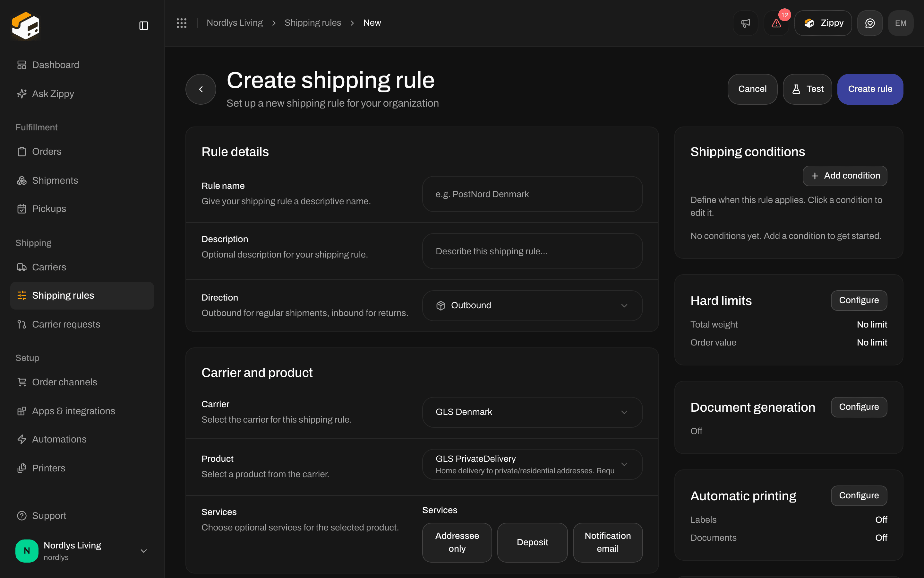
Task: Click the Rule name input field
Action: click(532, 194)
